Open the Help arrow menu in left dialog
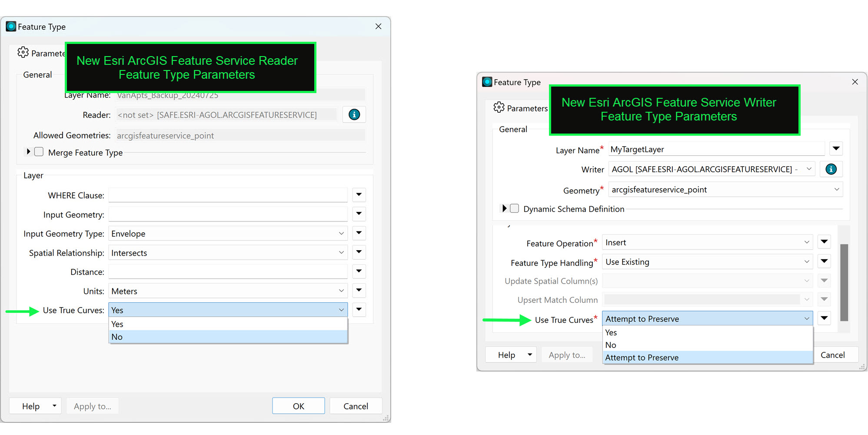 click(x=54, y=406)
